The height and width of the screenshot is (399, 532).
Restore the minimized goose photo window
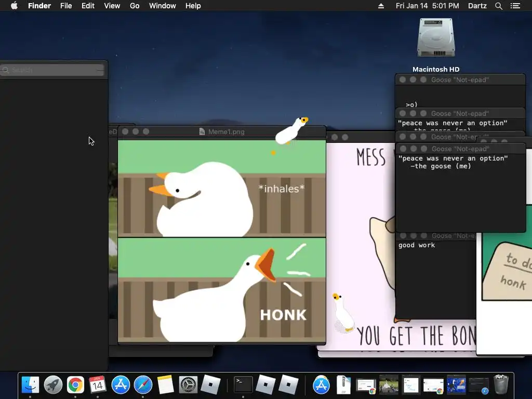[x=389, y=385]
